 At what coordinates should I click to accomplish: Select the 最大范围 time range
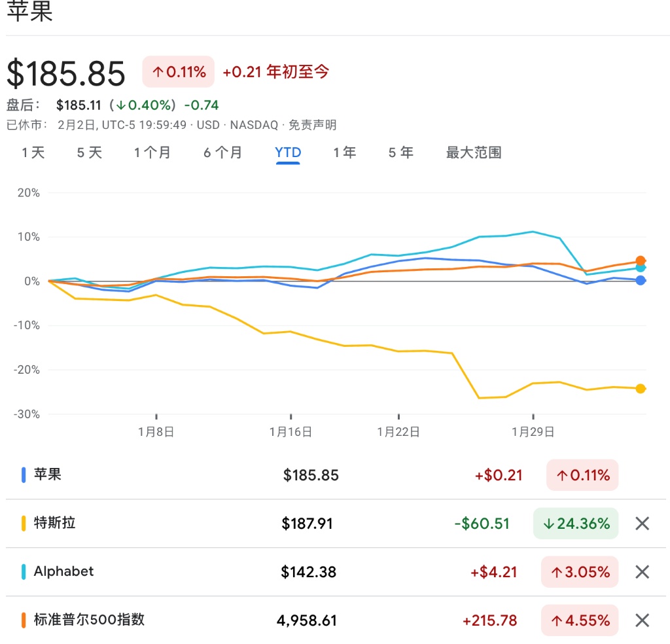pos(474,153)
